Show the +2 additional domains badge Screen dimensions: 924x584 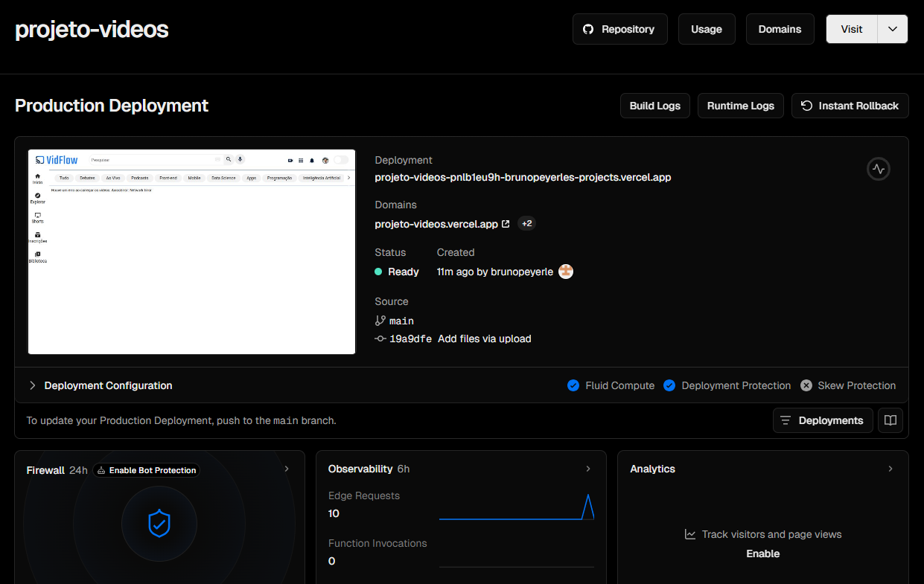click(526, 223)
